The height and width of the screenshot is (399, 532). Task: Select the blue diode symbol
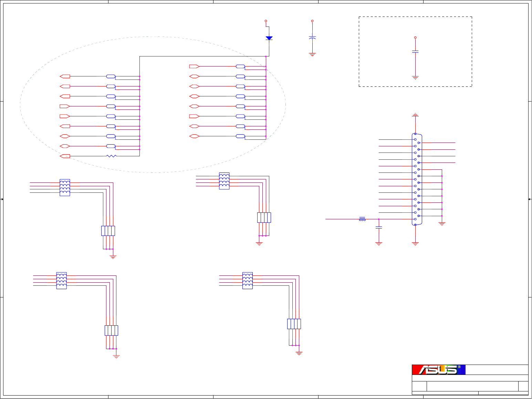269,38
